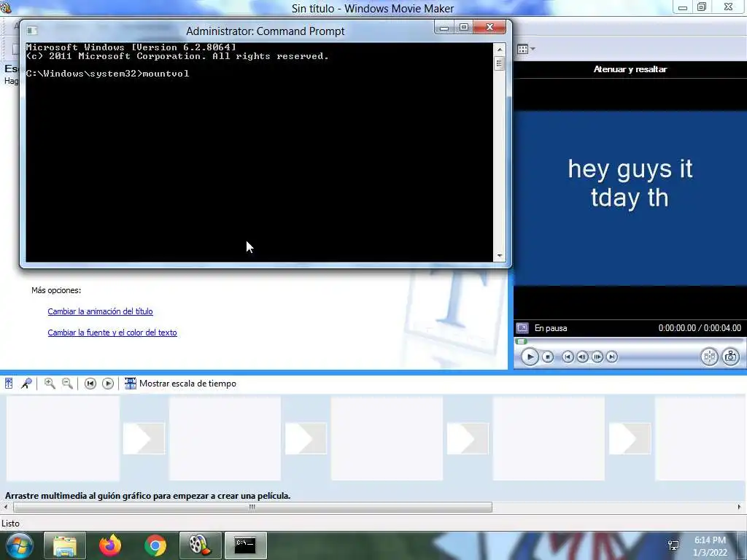Switch to Movie Maker taskbar button
The width and height of the screenshot is (747, 560).
pyautogui.click(x=200, y=545)
